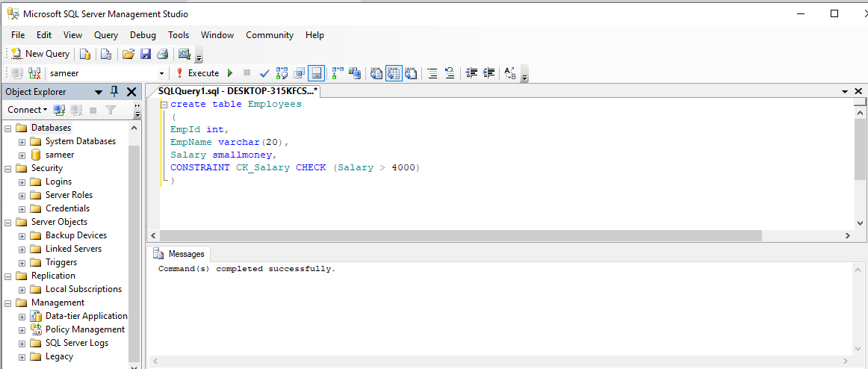Click the Cancel Executing Query stop icon

point(247,72)
